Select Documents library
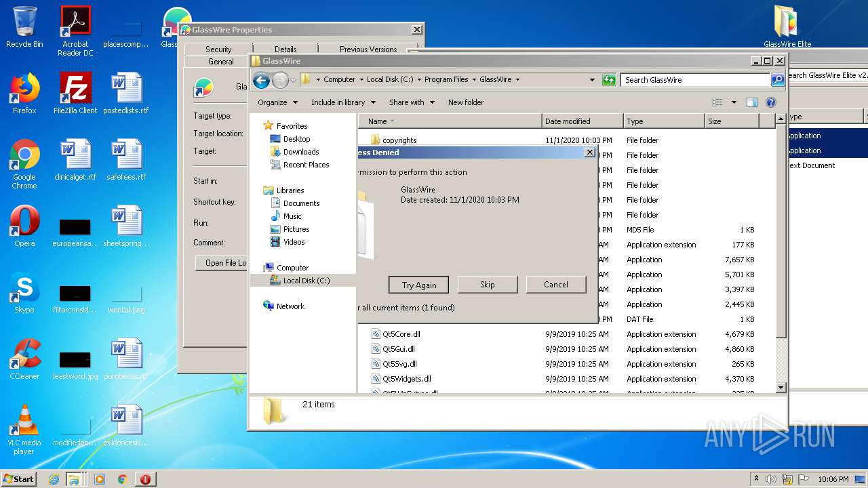Viewport: 868px width, 488px height. tap(301, 203)
